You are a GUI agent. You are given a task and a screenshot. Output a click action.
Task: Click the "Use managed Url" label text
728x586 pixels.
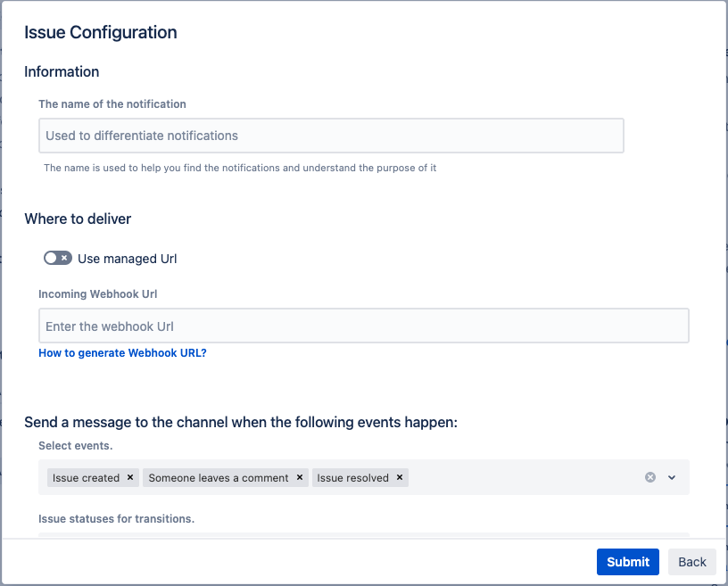click(x=128, y=259)
